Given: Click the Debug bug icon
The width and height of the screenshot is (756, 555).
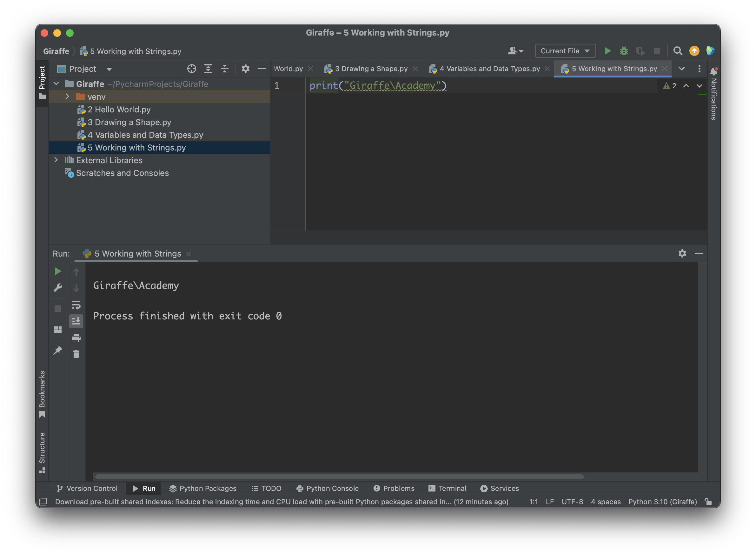Looking at the screenshot, I should point(624,51).
